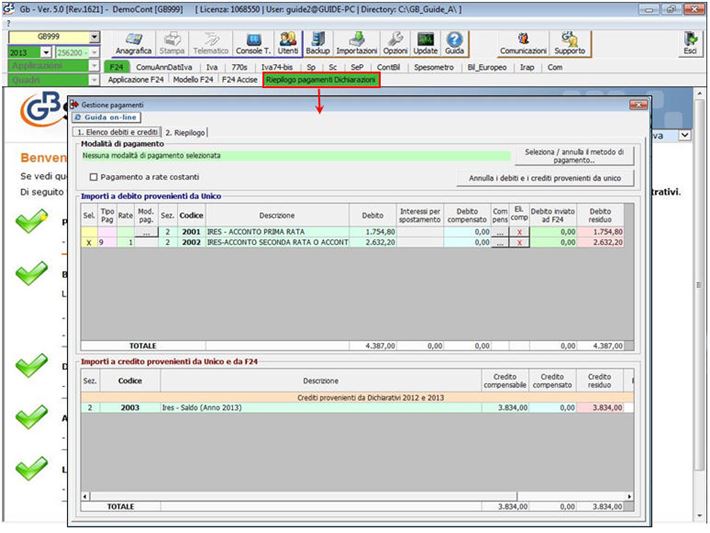710x533 pixels.
Task: Switch to the 770s tab
Action: point(239,67)
